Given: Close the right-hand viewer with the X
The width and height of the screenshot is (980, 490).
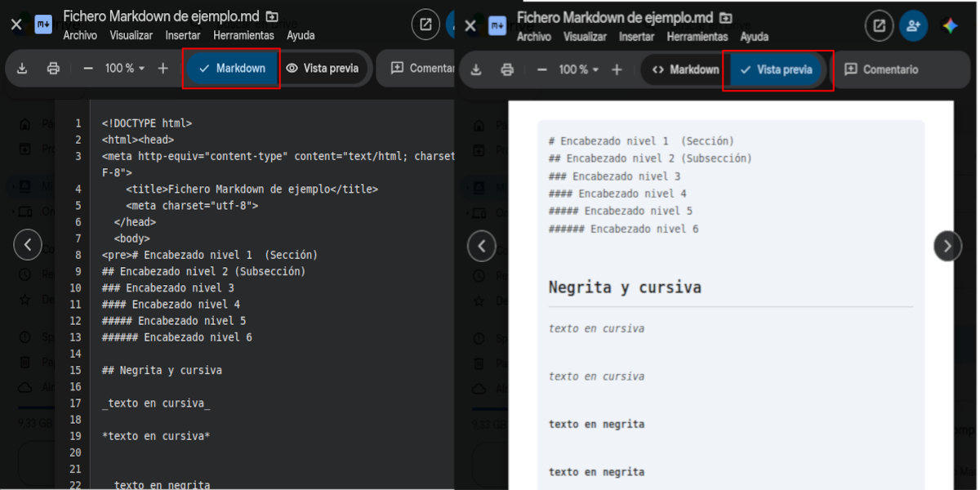Looking at the screenshot, I should (470, 25).
